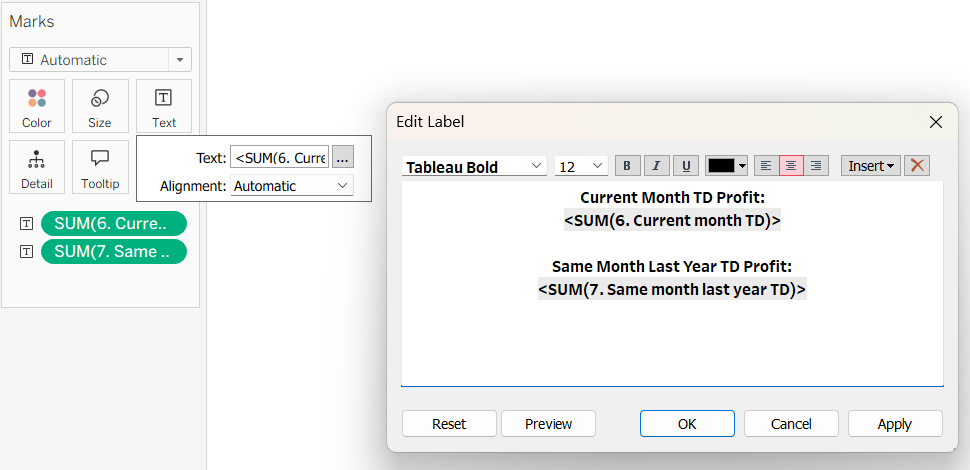970x470 pixels.
Task: Click the Text marks card
Action: pyautogui.click(x=163, y=106)
